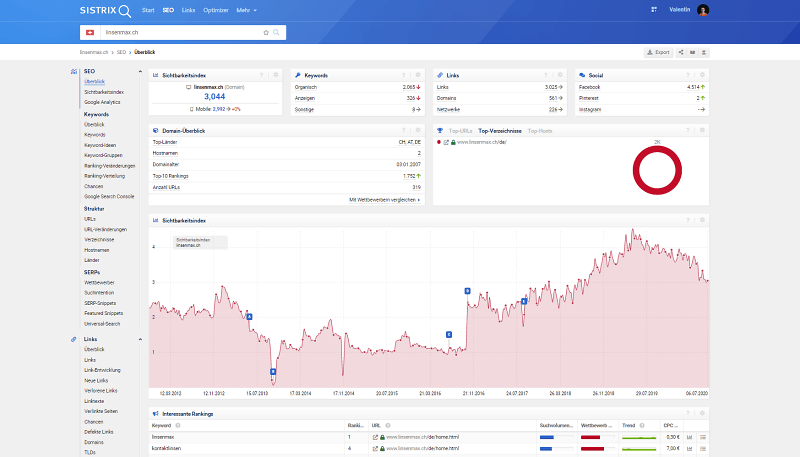Click the Export button

click(658, 52)
